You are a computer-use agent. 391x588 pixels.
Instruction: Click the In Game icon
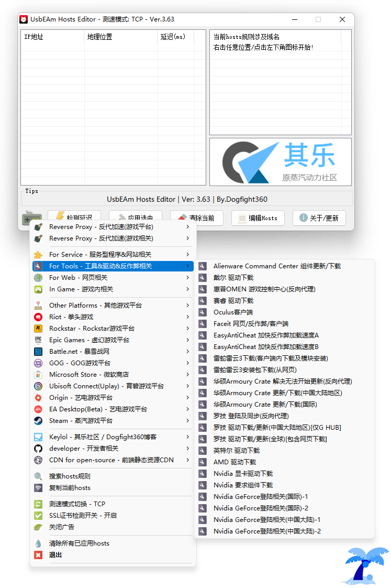(x=38, y=289)
